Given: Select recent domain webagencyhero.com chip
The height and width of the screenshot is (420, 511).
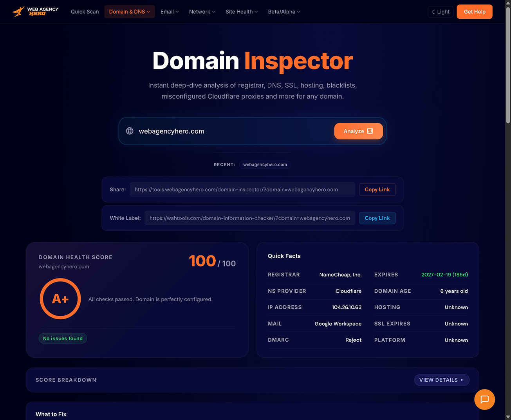Looking at the screenshot, I should click(x=265, y=165).
